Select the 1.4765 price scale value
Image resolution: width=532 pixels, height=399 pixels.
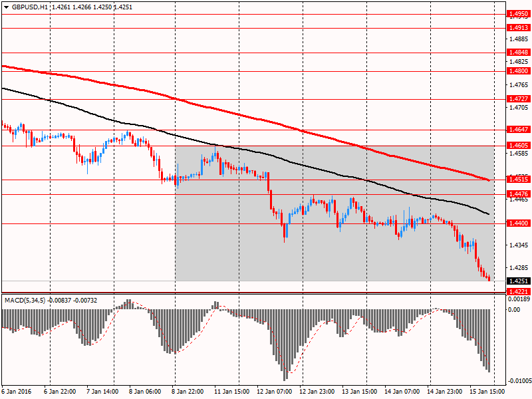click(x=519, y=85)
